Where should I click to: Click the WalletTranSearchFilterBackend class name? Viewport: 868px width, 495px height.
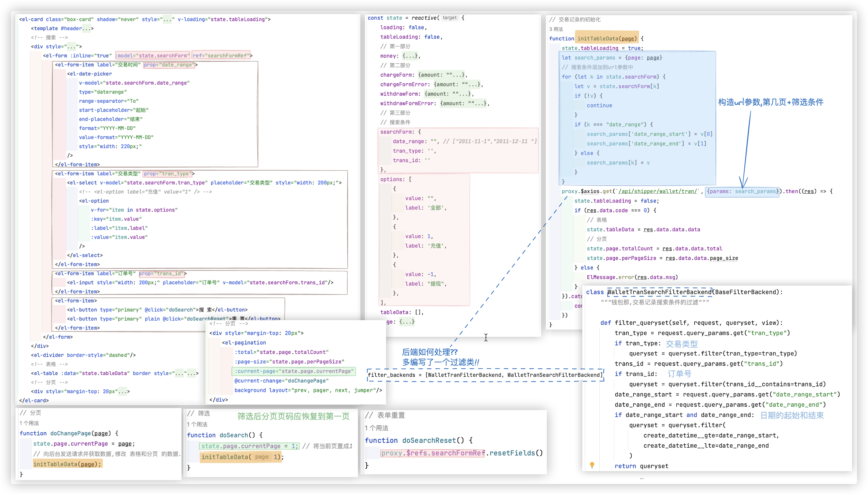659,292
